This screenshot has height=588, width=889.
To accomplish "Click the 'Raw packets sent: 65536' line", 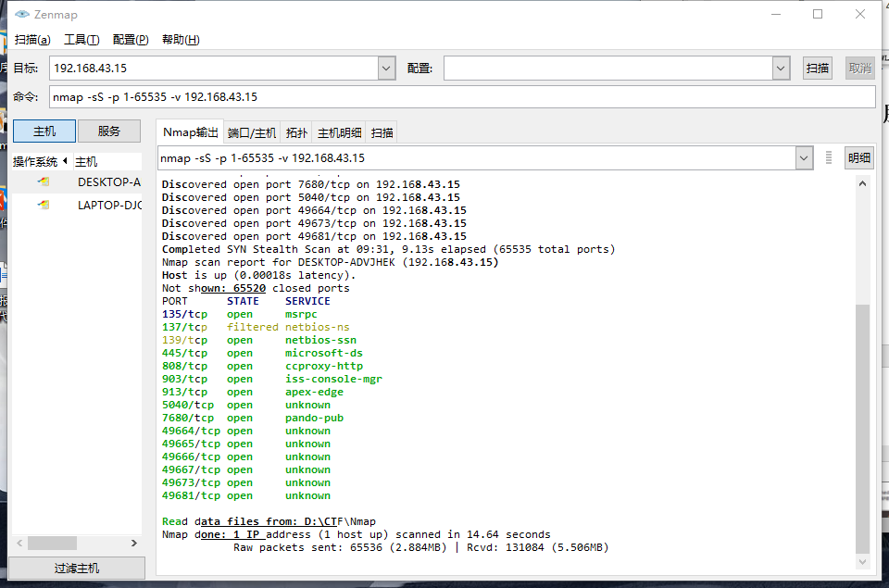I will point(420,548).
